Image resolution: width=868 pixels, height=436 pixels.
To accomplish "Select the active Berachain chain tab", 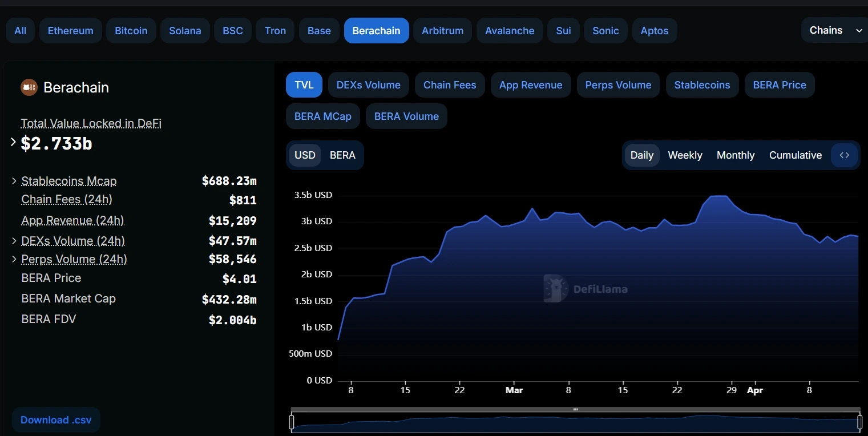I will tap(377, 31).
